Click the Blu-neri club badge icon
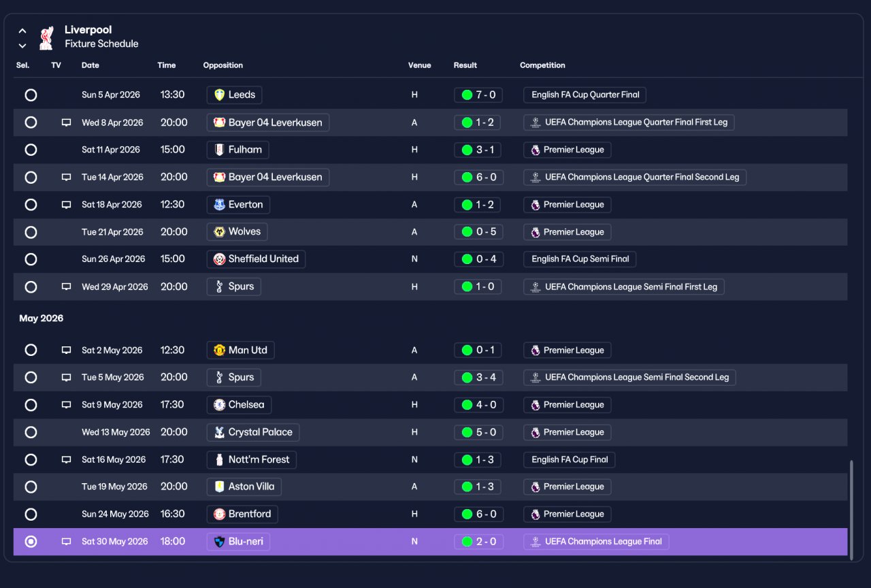 click(219, 542)
